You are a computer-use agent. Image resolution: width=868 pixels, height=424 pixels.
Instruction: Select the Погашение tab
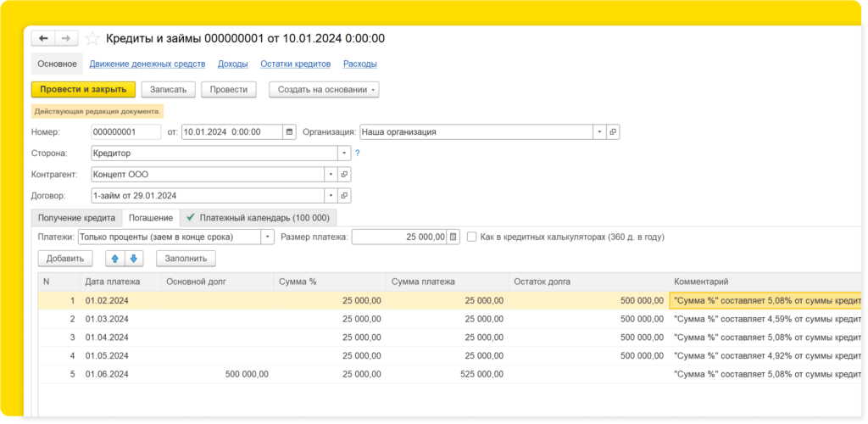[151, 218]
